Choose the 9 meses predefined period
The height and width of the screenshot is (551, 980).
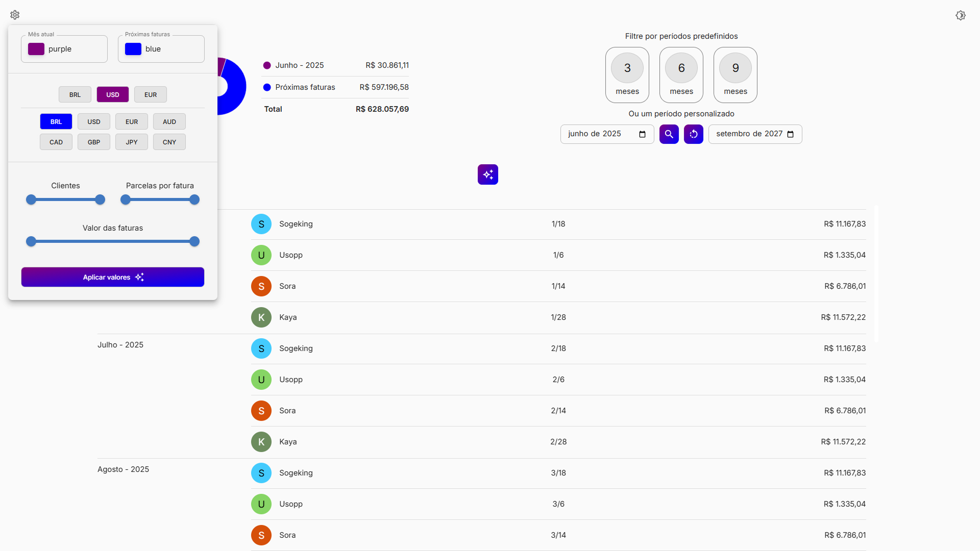click(x=735, y=75)
